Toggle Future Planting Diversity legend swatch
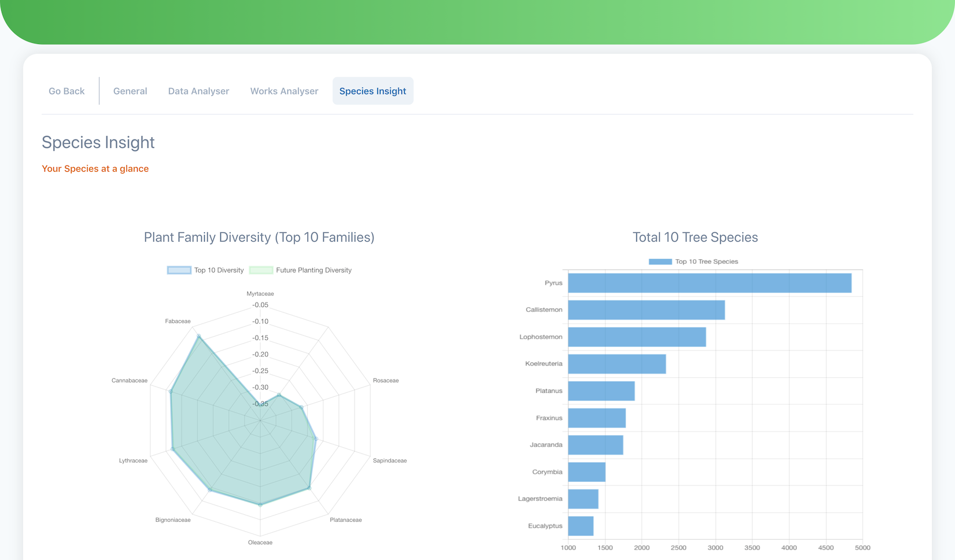 click(261, 270)
